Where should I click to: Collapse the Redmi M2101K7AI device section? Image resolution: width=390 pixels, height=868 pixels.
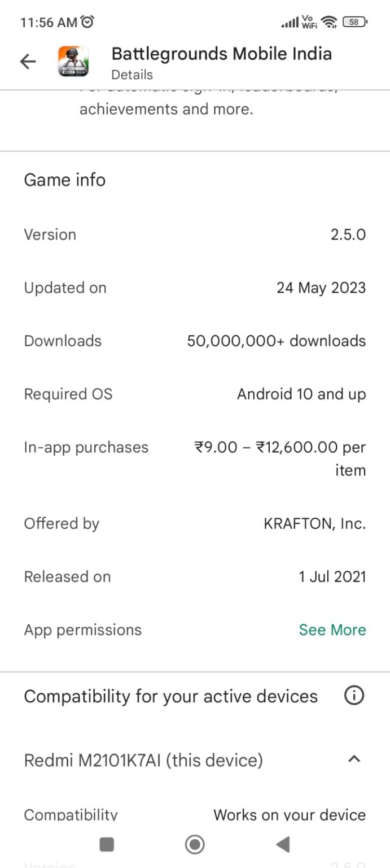pyautogui.click(x=354, y=759)
